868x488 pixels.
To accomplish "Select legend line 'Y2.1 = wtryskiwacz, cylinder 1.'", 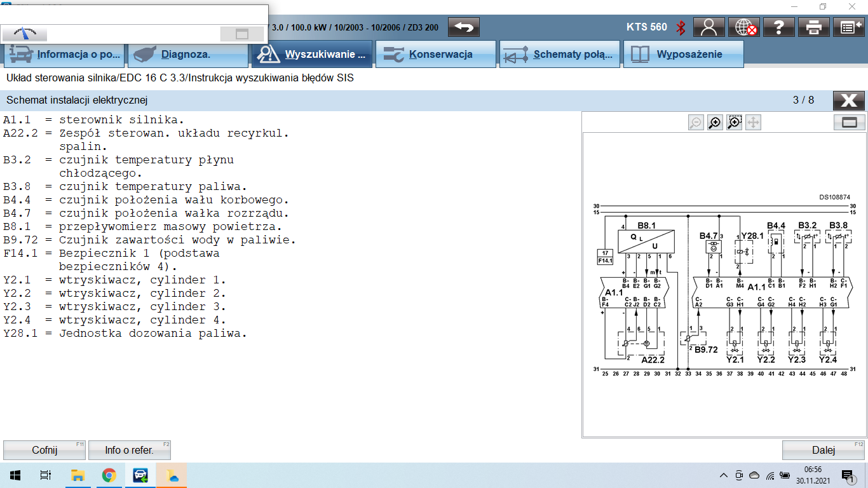I will pyautogui.click(x=114, y=280).
